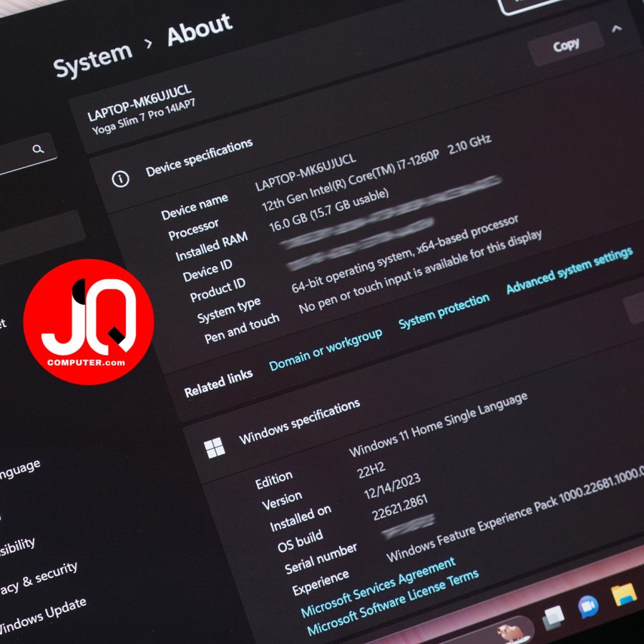
Task: Click the Product ID label
Action: tap(218, 290)
